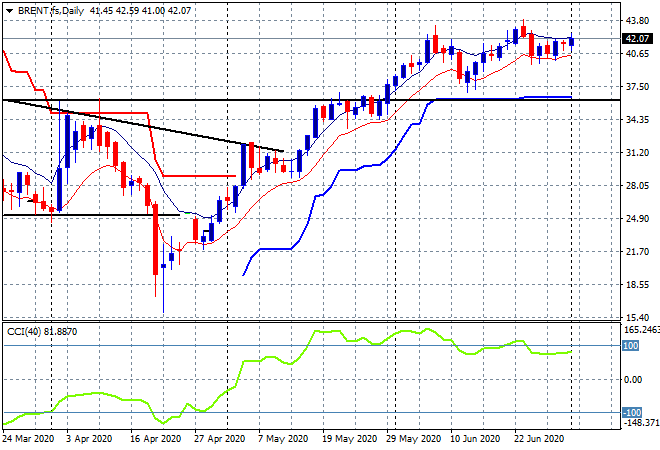
Task: Click the triangle arrow before BRENT.fs title
Action: (x=9, y=11)
